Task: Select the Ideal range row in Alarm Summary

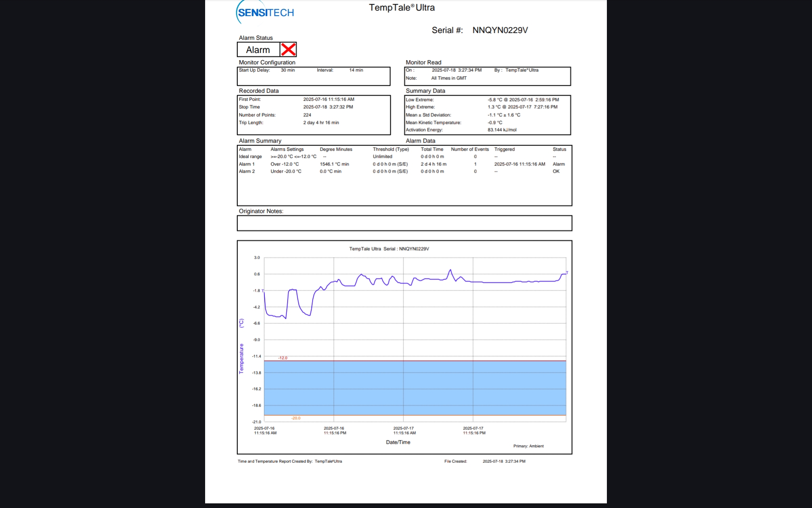Action: [x=250, y=157]
